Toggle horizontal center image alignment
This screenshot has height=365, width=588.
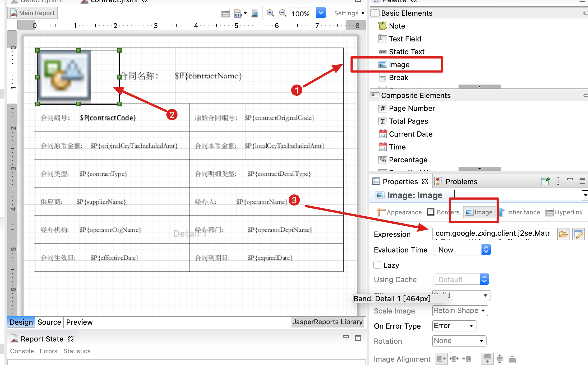pos(454,359)
